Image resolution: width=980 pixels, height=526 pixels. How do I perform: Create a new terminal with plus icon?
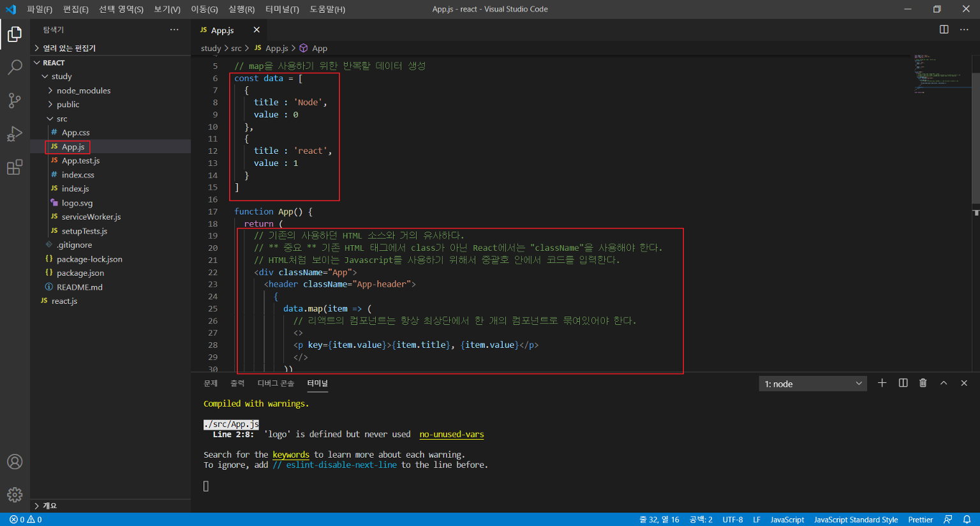pyautogui.click(x=882, y=383)
